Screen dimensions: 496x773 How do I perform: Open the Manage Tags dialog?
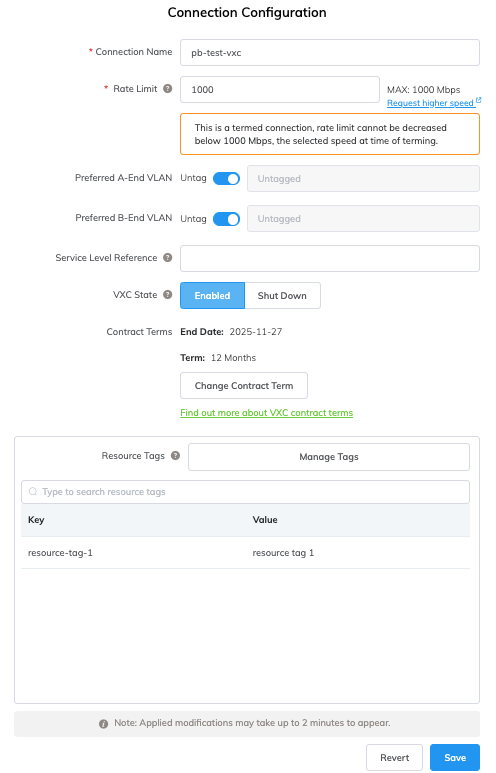(329, 457)
